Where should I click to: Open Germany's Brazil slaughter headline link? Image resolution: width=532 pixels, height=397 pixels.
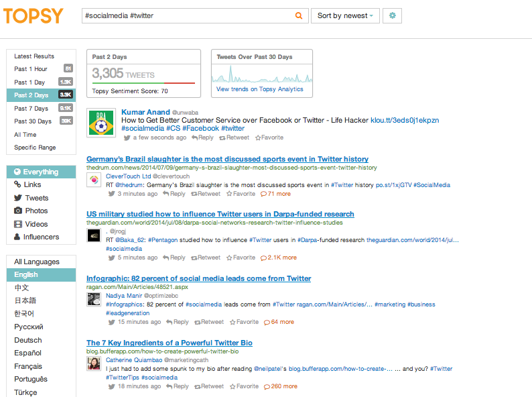pos(227,159)
